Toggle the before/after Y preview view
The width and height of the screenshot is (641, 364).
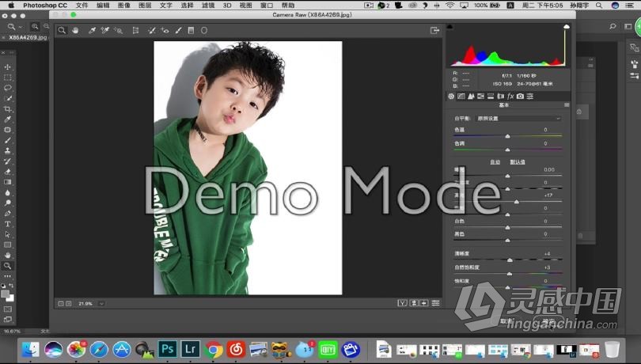pyautogui.click(x=402, y=303)
